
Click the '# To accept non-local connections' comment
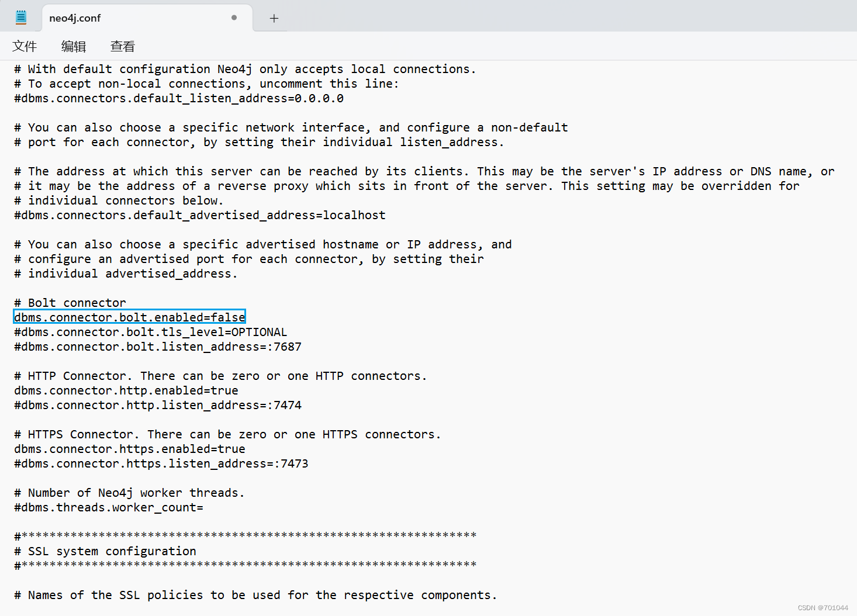tap(206, 84)
